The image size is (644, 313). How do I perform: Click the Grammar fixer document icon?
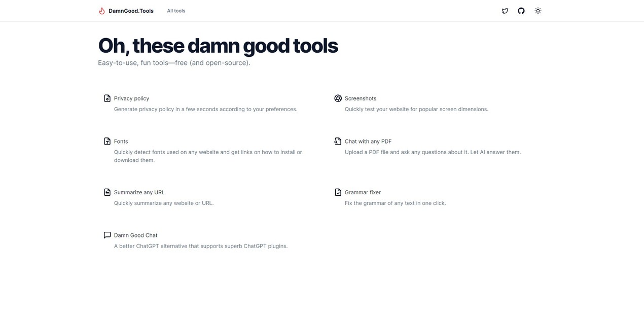point(337,192)
